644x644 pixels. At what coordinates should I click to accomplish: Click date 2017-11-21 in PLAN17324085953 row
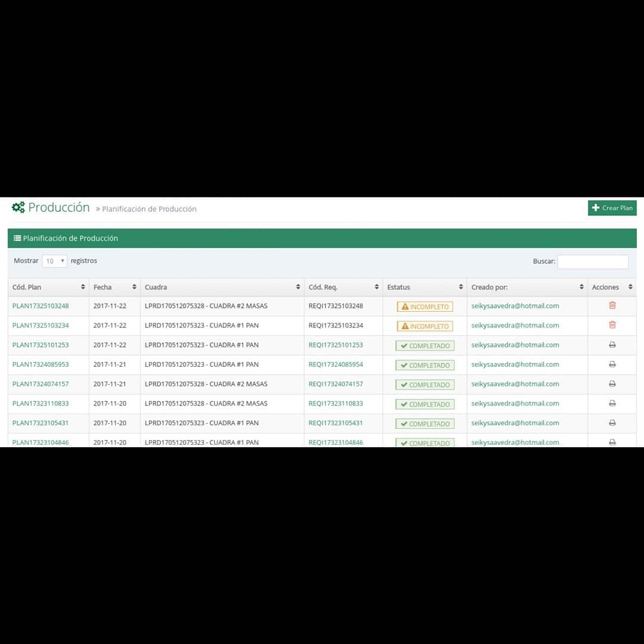click(110, 364)
